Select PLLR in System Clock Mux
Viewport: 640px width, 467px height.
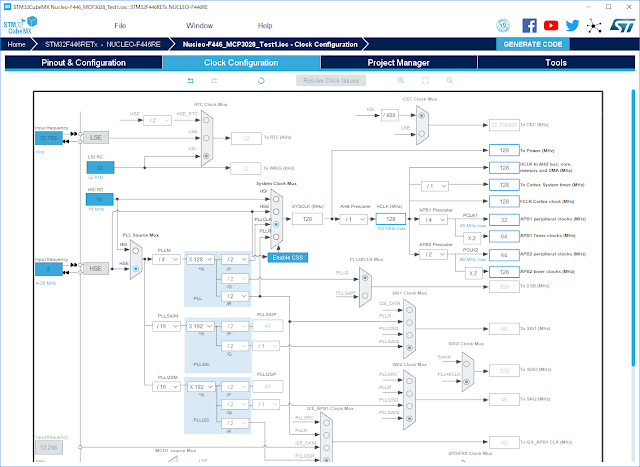276,237
